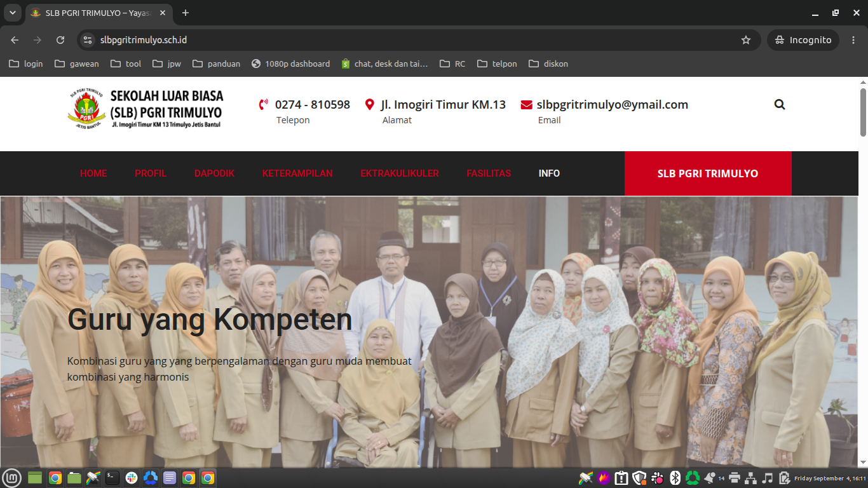Reload the page using the refresh icon

point(60,40)
